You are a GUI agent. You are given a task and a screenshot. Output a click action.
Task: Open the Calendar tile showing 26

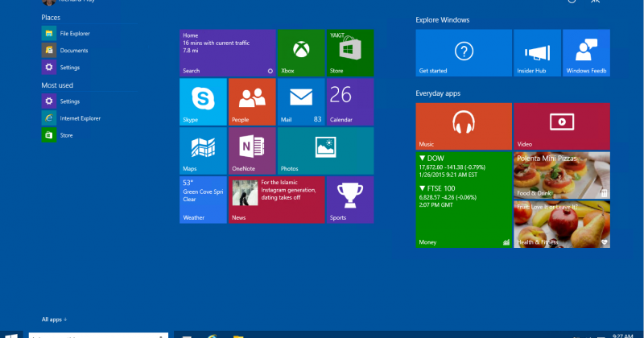(350, 102)
